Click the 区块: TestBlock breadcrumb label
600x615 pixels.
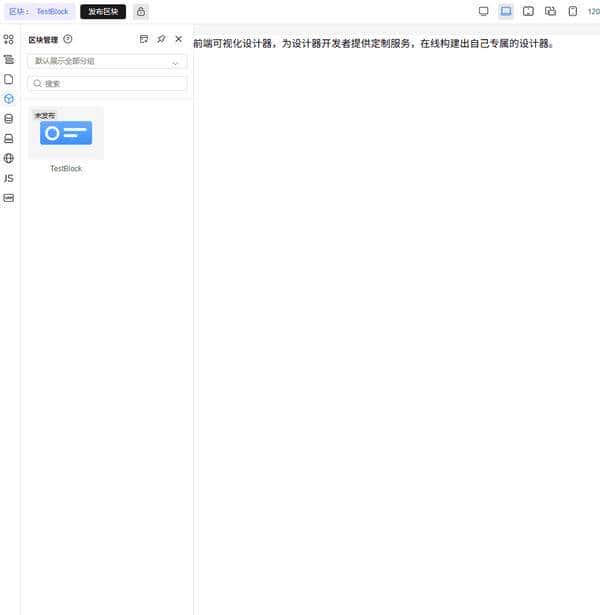click(x=39, y=12)
